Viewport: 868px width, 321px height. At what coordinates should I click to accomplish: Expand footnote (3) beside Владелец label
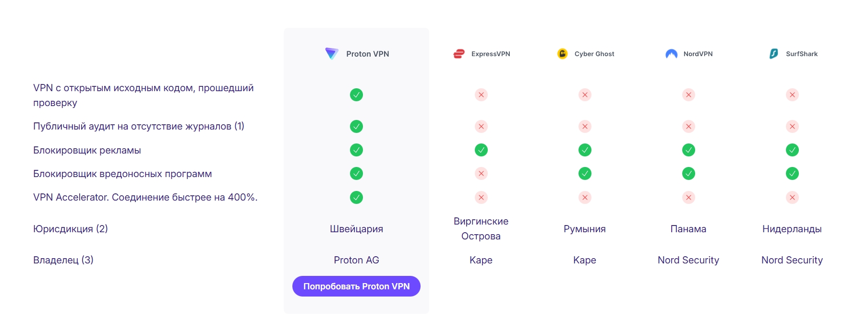click(88, 260)
